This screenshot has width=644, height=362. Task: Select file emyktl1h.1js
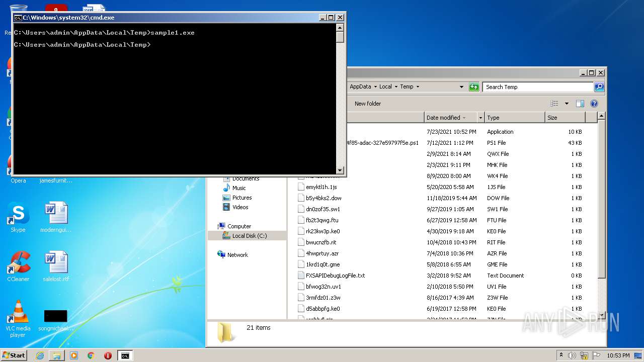point(321,187)
